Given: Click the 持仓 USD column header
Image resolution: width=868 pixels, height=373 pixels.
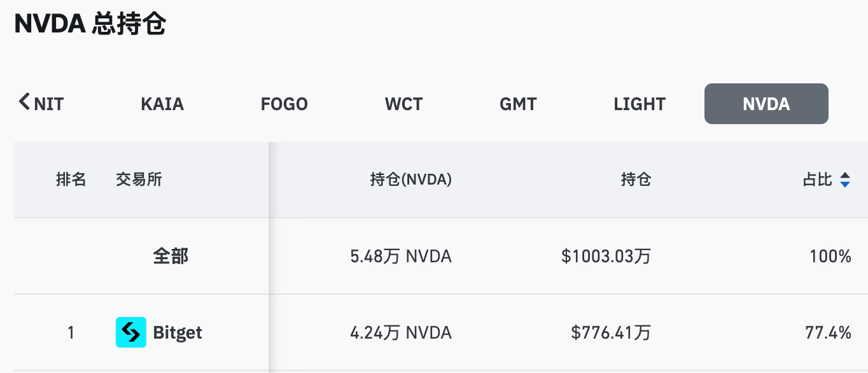Looking at the screenshot, I should click(x=636, y=179).
